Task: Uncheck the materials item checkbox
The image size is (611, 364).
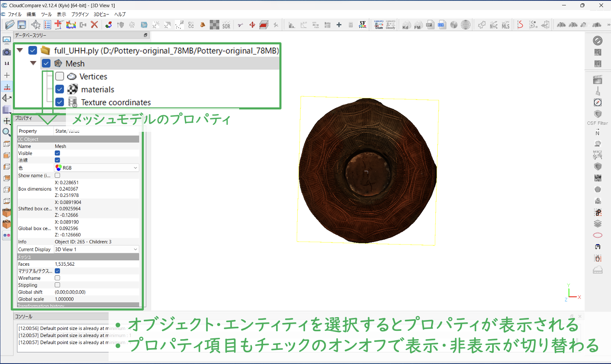Action: point(60,89)
